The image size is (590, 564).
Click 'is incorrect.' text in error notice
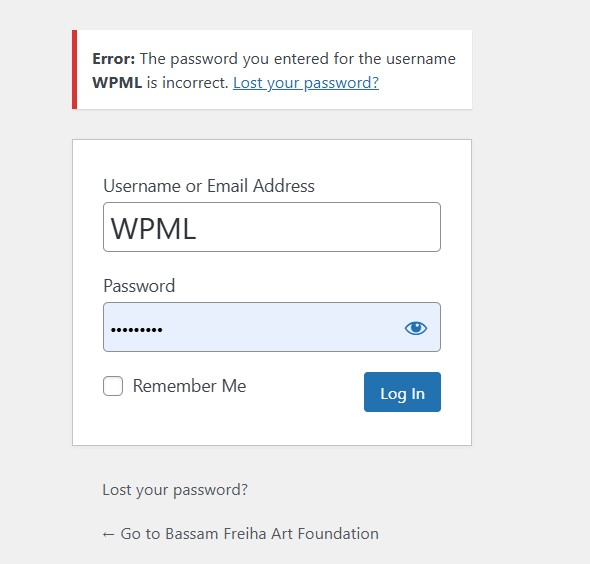(187, 83)
